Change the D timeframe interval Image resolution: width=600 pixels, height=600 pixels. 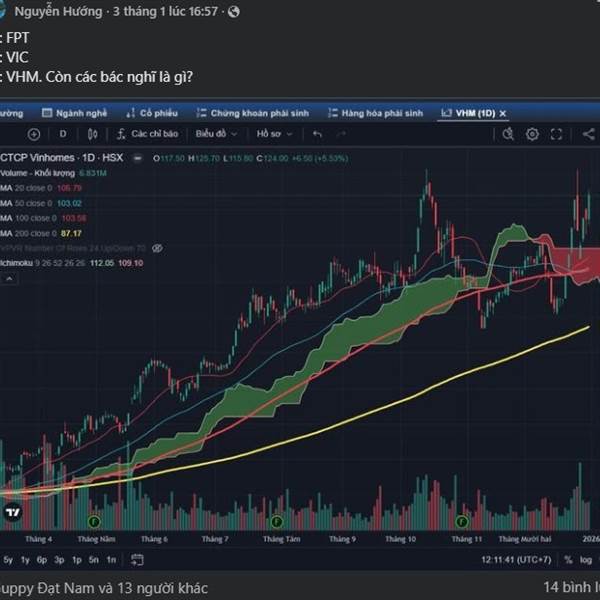tap(63, 134)
